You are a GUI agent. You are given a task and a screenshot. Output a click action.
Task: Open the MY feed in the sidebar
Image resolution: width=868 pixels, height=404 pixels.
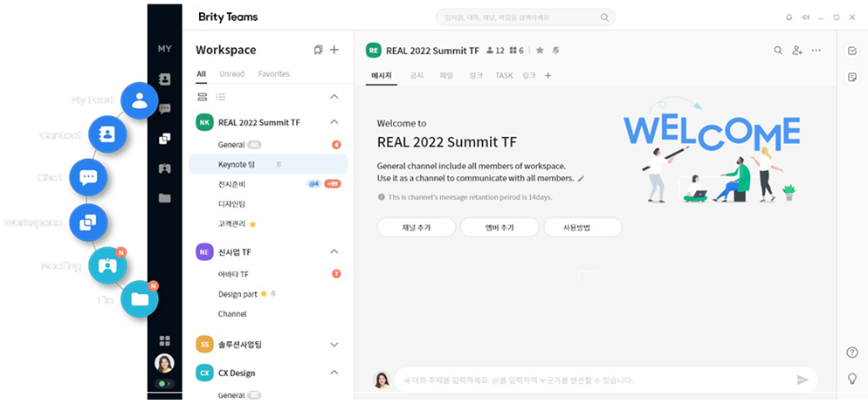(x=164, y=49)
